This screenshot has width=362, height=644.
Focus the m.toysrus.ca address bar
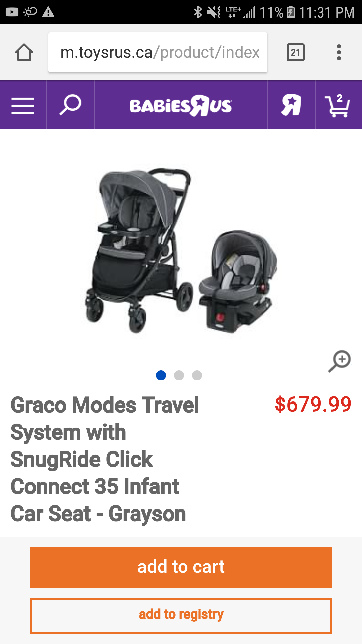pyautogui.click(x=158, y=52)
